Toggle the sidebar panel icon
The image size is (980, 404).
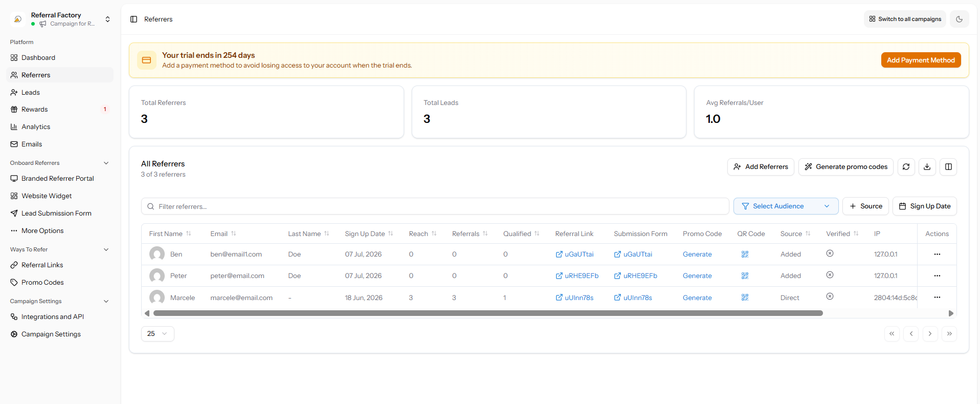tap(133, 19)
